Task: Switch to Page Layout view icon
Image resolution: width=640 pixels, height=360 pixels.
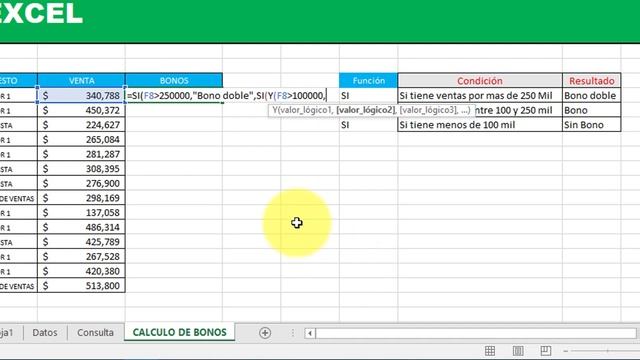Action: pyautogui.click(x=518, y=351)
